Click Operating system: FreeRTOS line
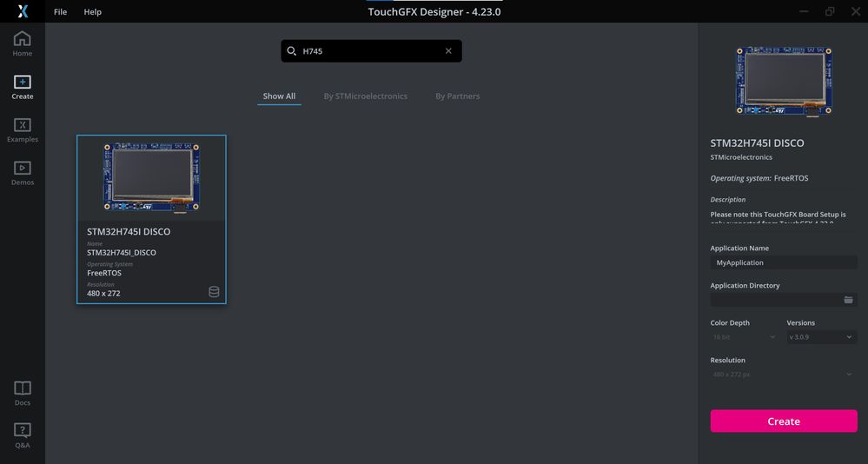The width and height of the screenshot is (868, 464). [x=759, y=178]
